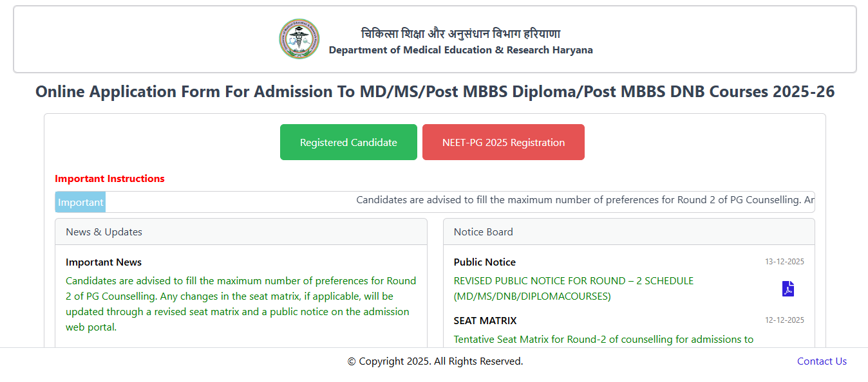Click the SEAT MATRIX heading
Screen dimensions: 868x382
pos(485,320)
